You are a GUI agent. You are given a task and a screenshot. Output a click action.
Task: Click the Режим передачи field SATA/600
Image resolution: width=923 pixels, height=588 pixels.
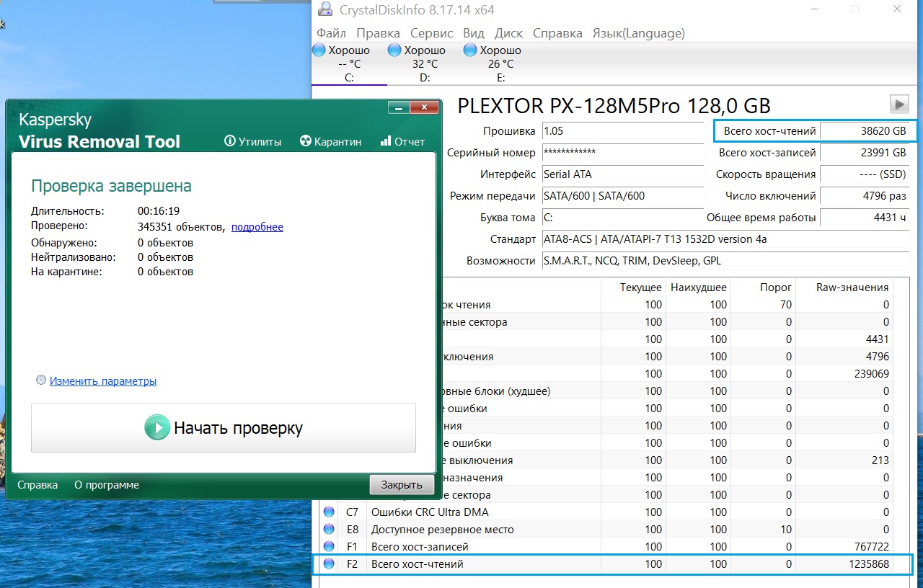tap(622, 196)
